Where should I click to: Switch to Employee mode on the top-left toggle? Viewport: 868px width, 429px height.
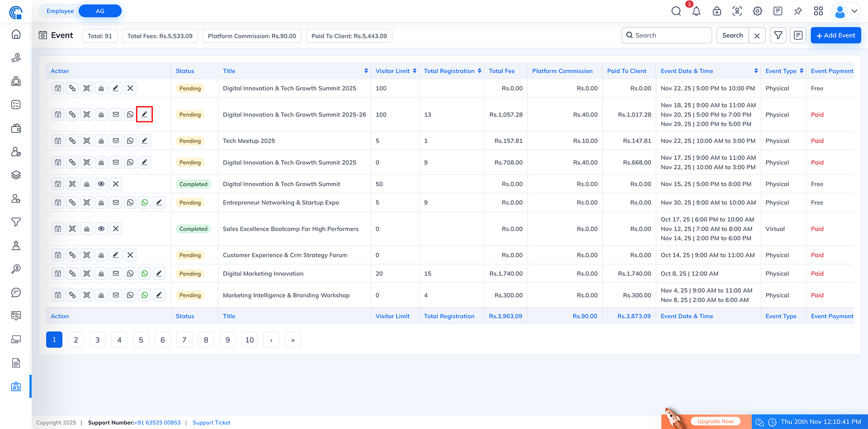click(x=60, y=11)
